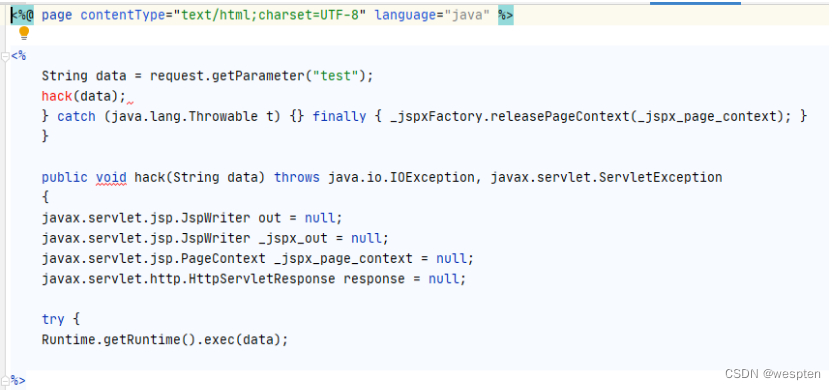836x390 pixels.
Task: Click the string "text/html;charset=UTF-8"
Action: 270,15
